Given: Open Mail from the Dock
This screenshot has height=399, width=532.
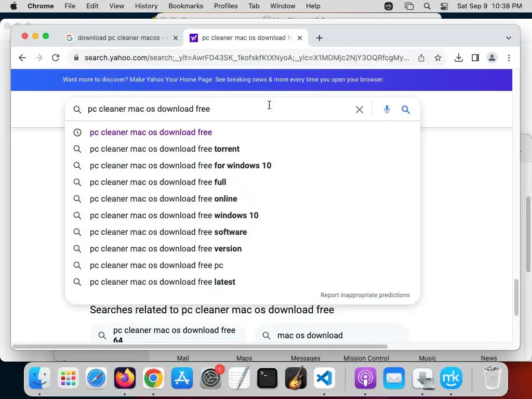Looking at the screenshot, I should [394, 378].
